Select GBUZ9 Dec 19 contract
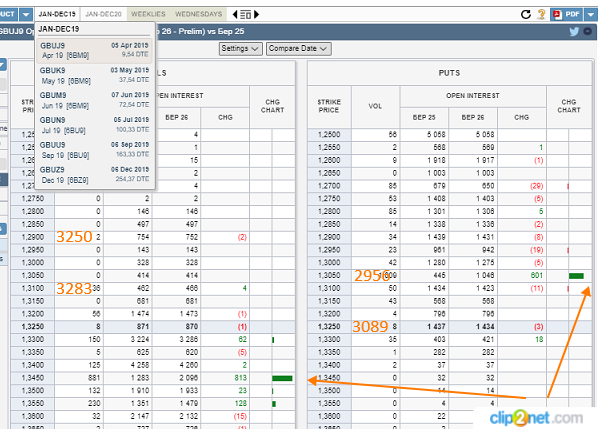The height and width of the screenshot is (435, 613). point(95,175)
